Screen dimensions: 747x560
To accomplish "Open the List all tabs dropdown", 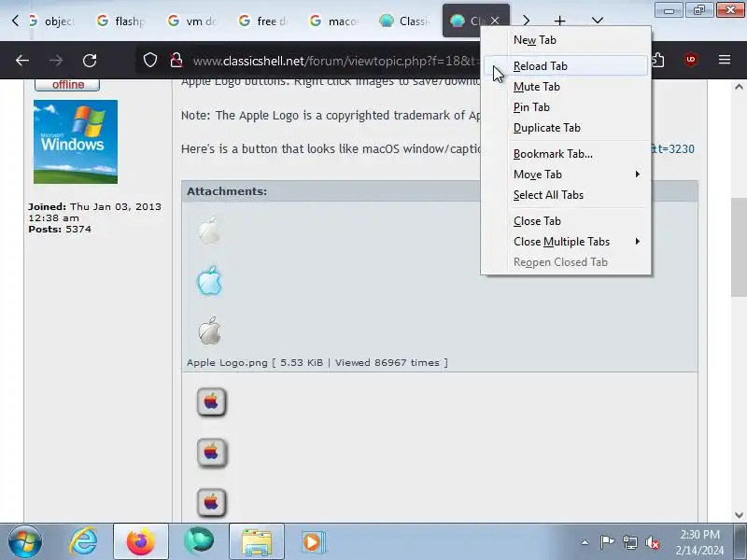I will tap(598, 21).
